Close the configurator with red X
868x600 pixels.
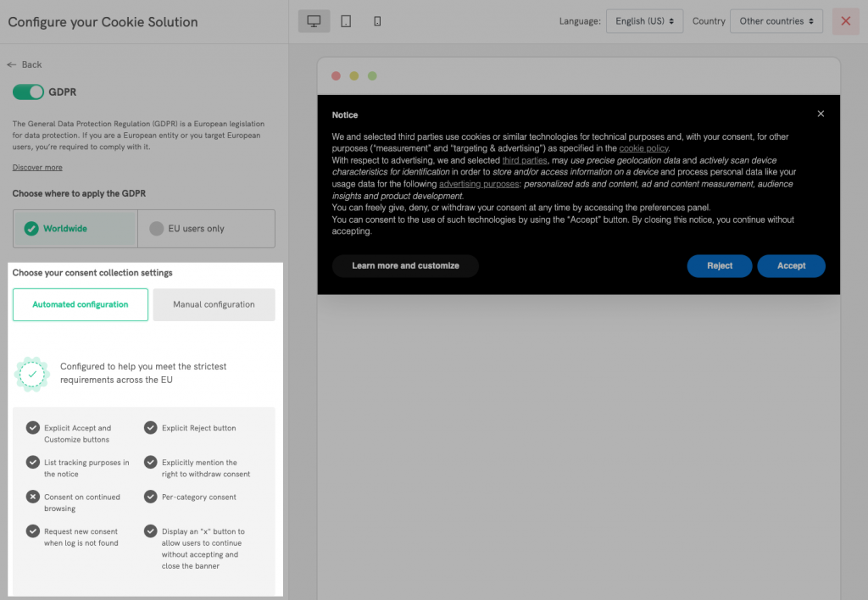(x=845, y=21)
